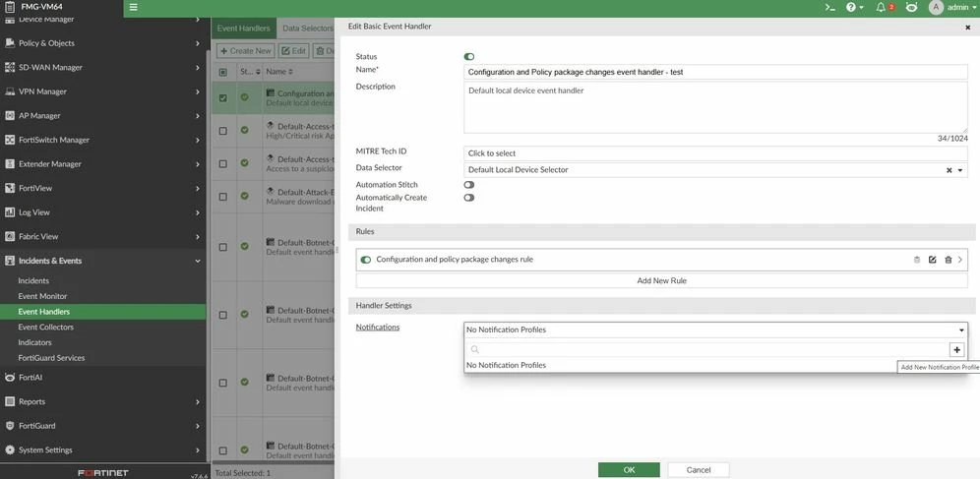
Task: Click the admin avatar icon
Action: (x=936, y=8)
